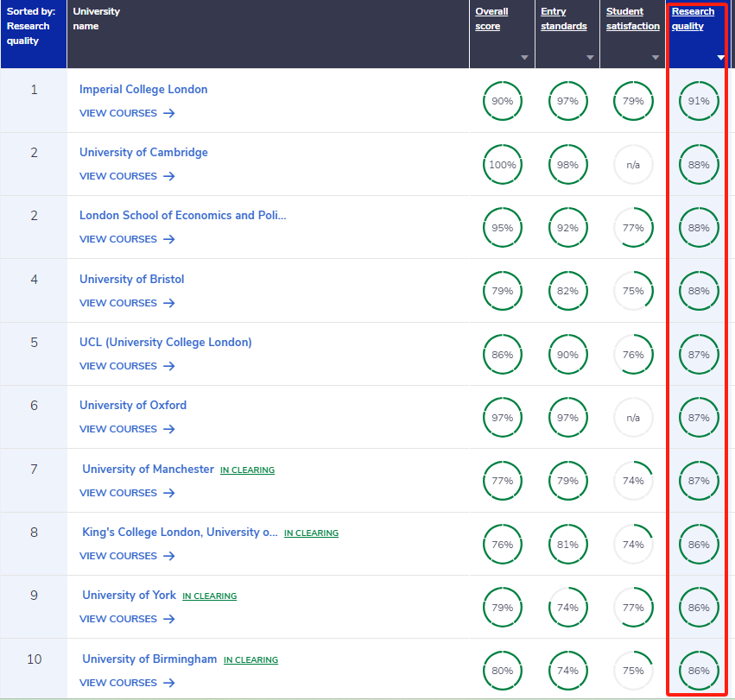The image size is (735, 700).
Task: View courses for University of Birmingham
Action: tap(127, 683)
